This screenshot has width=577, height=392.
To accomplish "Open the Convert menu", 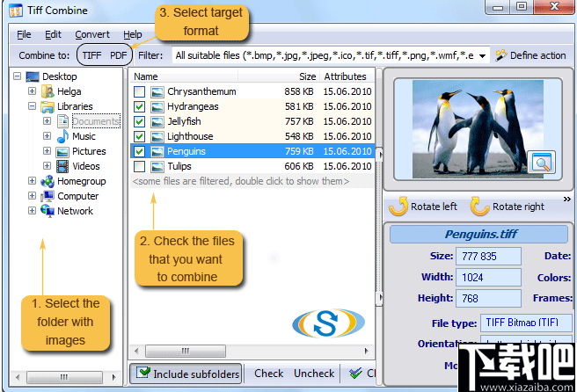I will (x=92, y=34).
